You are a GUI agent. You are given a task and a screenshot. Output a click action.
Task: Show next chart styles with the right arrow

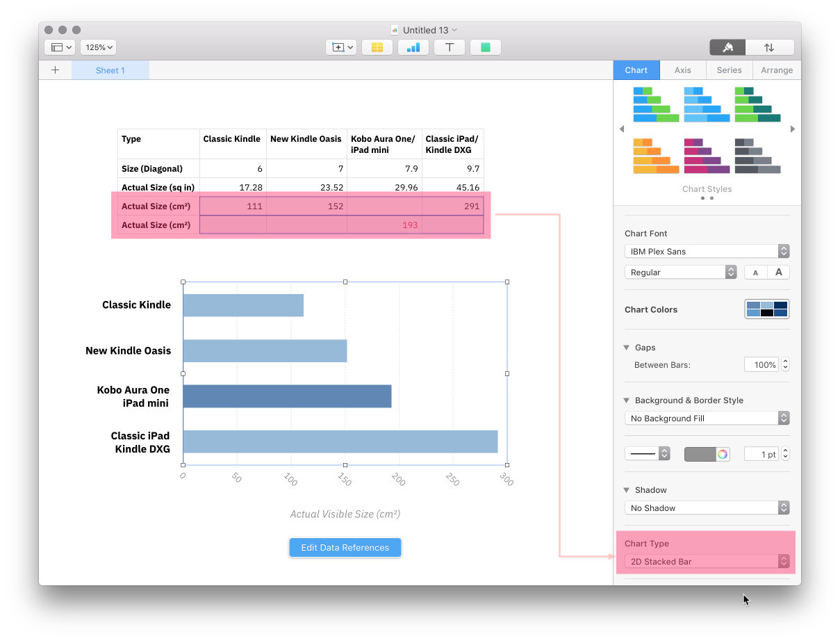[792, 129]
